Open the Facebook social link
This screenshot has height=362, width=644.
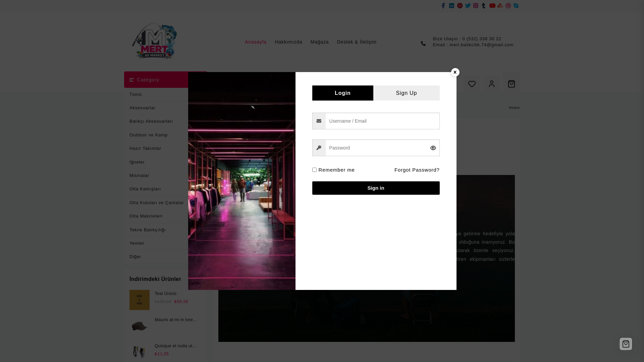coord(443,6)
